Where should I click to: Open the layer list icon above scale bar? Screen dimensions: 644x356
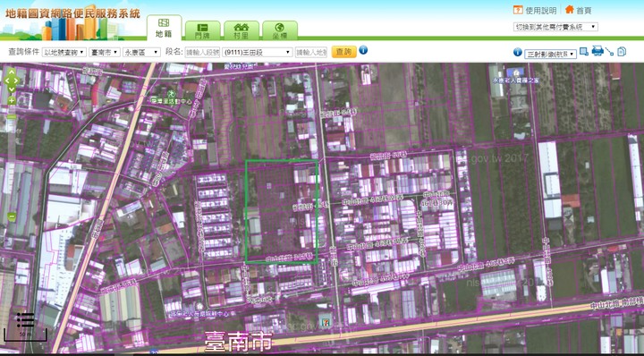click(x=25, y=320)
